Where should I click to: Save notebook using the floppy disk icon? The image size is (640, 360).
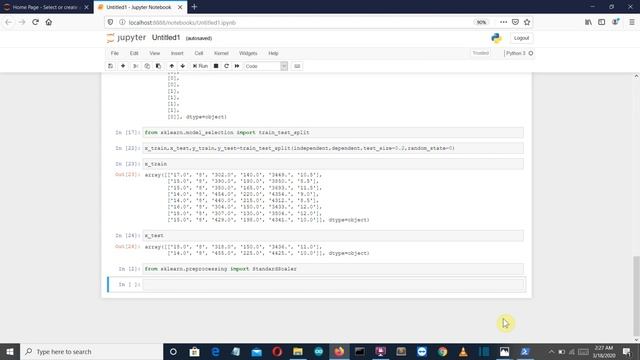(111, 66)
